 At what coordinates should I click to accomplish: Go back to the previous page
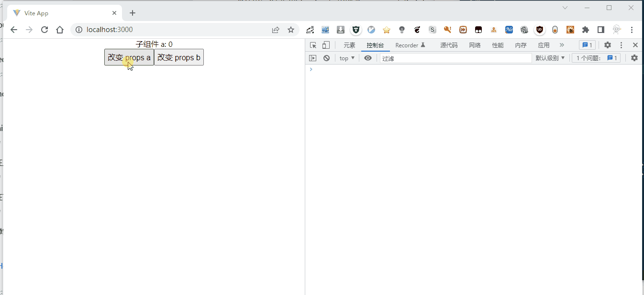coord(14,30)
